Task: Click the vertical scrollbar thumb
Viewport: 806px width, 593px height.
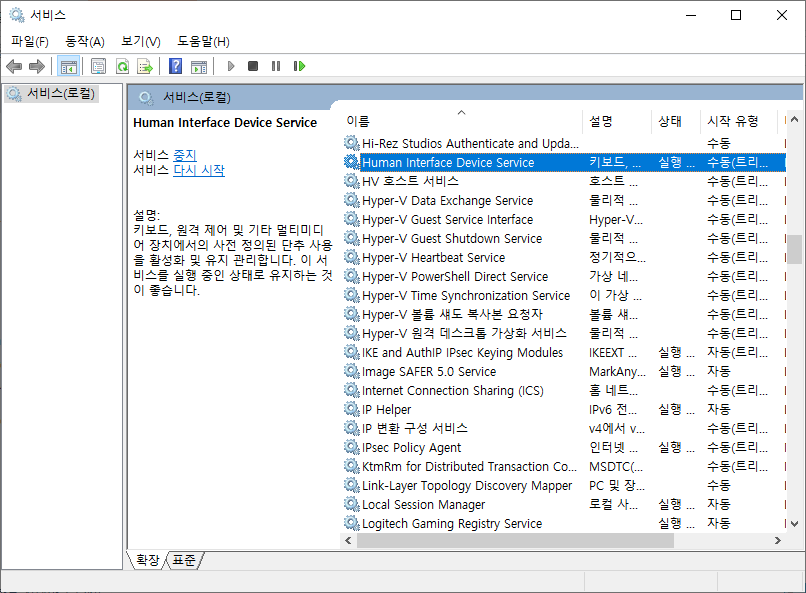Action: pyautogui.click(x=795, y=249)
